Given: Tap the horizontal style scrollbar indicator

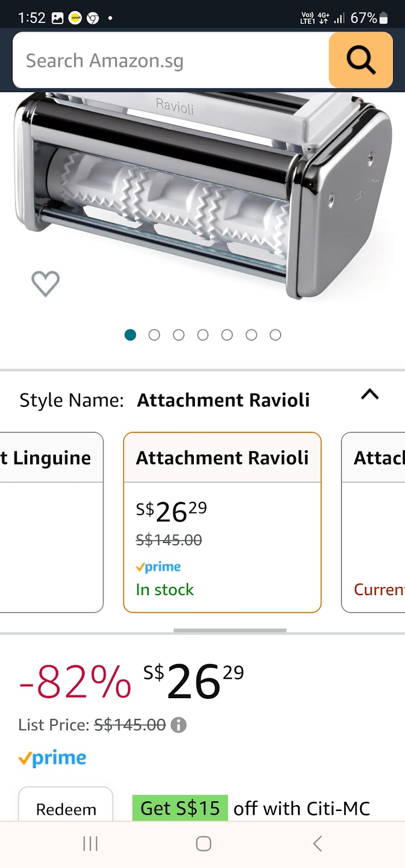Looking at the screenshot, I should coord(230,630).
